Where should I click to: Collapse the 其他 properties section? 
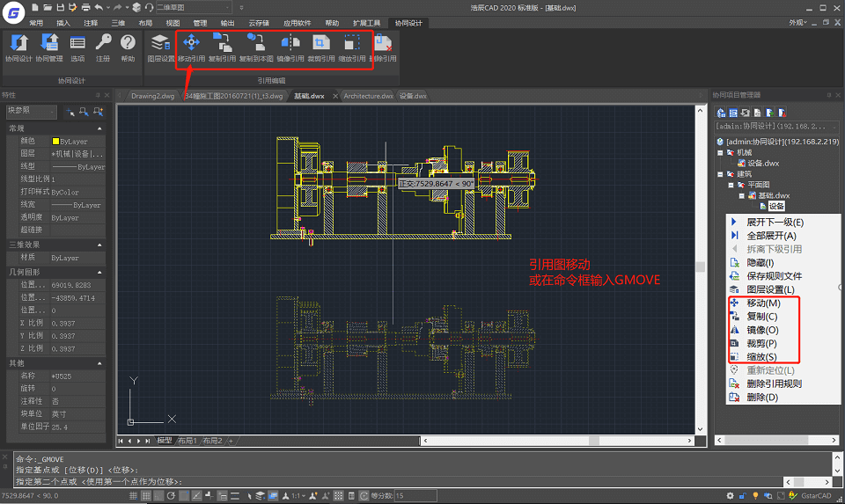tap(99, 363)
